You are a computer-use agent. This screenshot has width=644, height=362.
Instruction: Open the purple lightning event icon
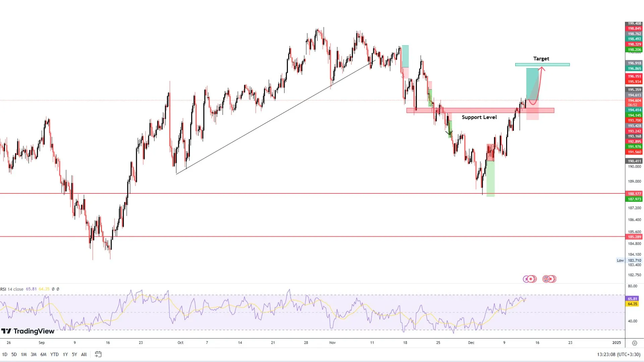[x=526, y=279]
